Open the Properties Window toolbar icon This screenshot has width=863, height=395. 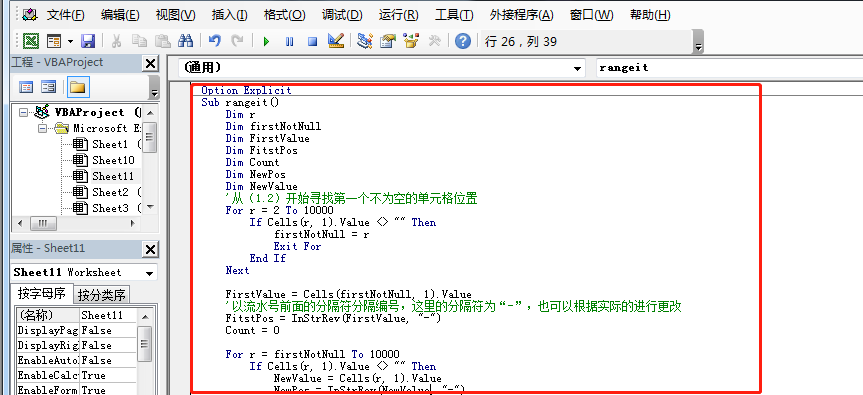coord(388,41)
